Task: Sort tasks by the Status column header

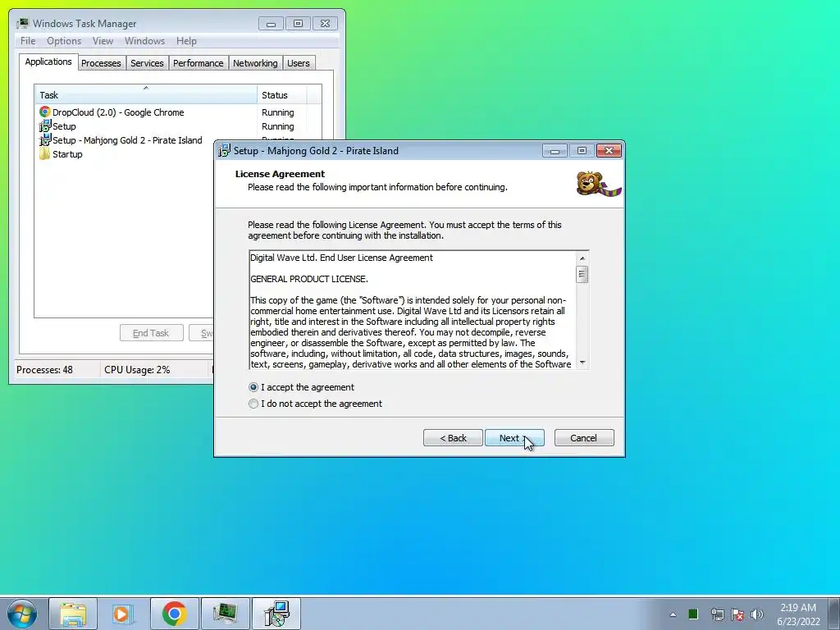Action: [x=282, y=95]
